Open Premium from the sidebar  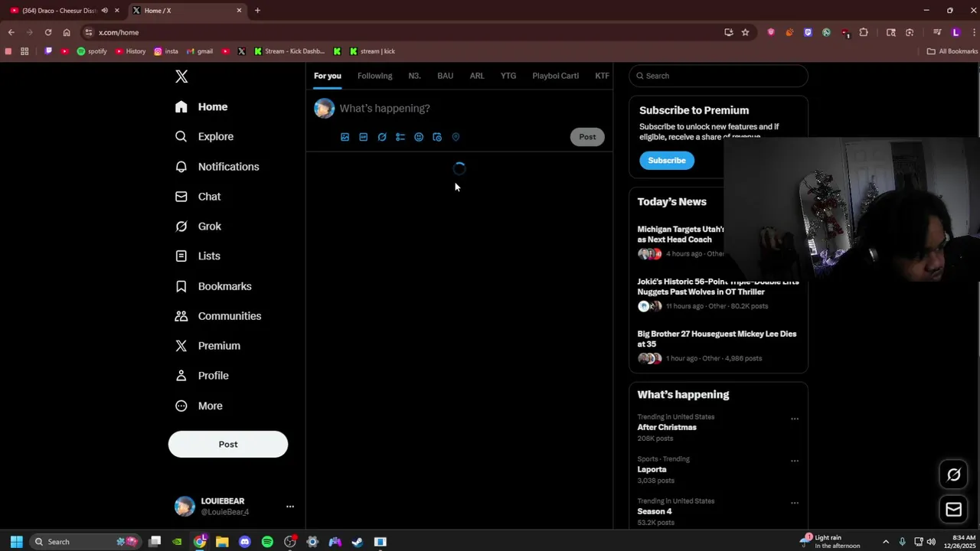(207, 346)
